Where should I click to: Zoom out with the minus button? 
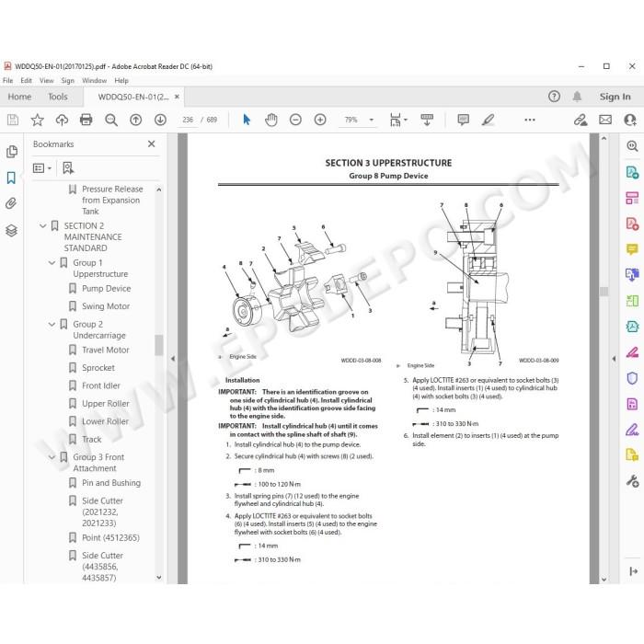coord(295,120)
